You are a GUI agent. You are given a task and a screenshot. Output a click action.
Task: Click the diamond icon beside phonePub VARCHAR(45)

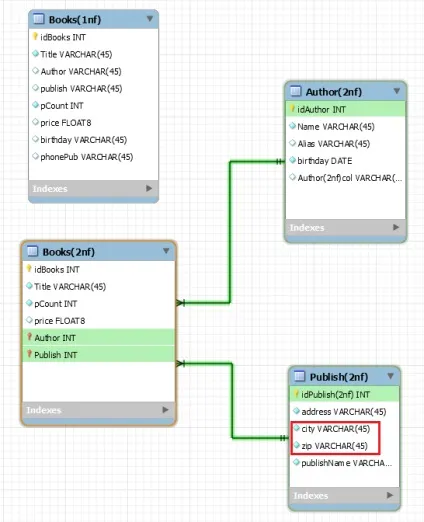35,156
